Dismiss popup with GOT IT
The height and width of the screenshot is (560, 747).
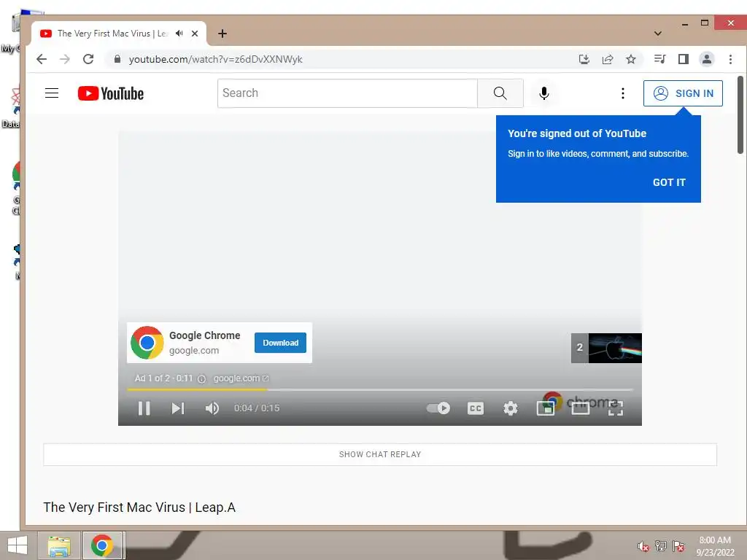point(669,182)
